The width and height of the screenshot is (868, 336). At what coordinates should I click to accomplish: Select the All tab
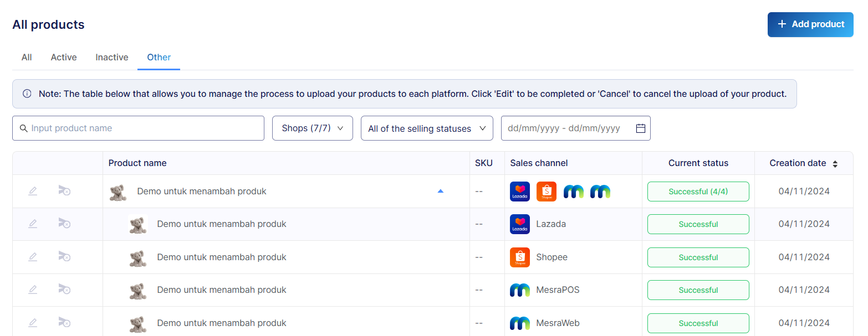[x=27, y=57]
